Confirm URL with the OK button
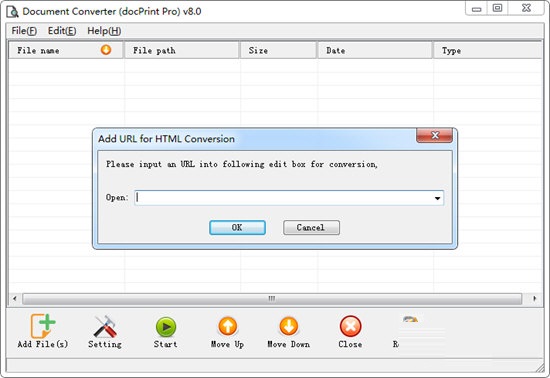This screenshot has height=378, width=550. click(x=237, y=228)
